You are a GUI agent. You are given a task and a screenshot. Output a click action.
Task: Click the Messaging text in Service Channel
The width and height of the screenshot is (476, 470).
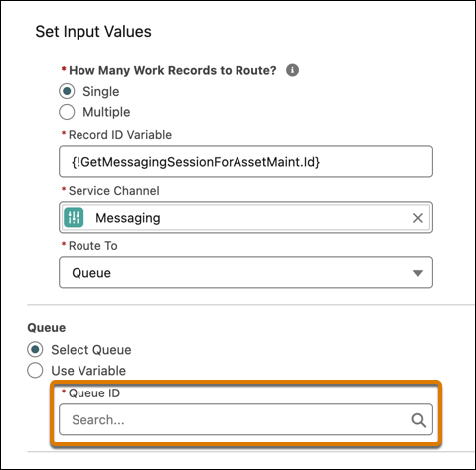pos(128,218)
